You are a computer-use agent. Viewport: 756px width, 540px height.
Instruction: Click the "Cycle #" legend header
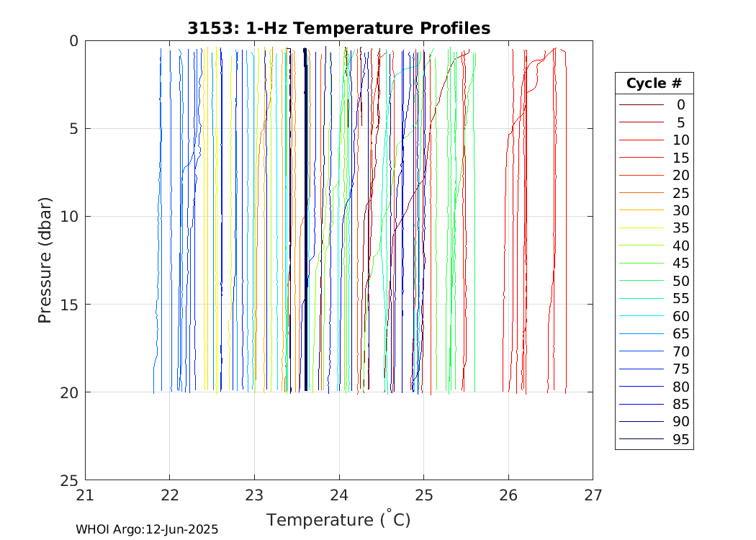[x=654, y=84]
